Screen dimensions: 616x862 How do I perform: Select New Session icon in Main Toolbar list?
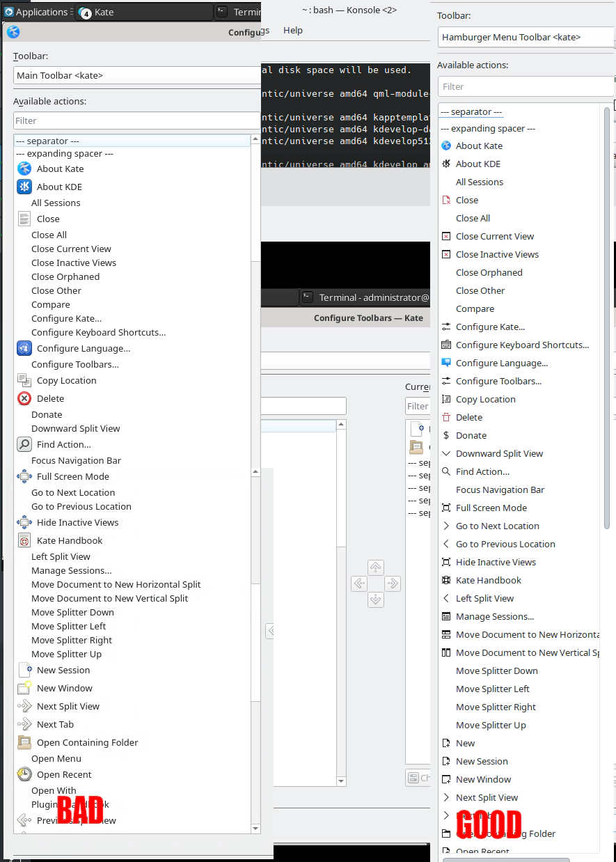pos(24,670)
